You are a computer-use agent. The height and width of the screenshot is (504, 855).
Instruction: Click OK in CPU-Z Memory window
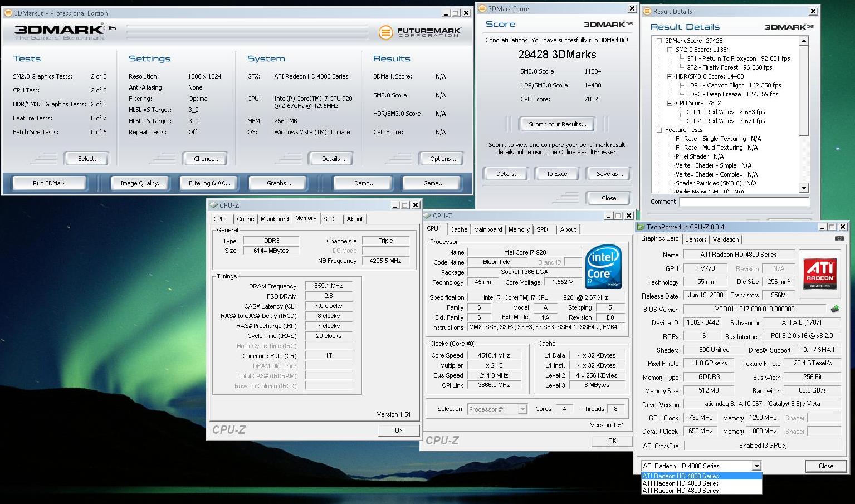click(x=399, y=430)
